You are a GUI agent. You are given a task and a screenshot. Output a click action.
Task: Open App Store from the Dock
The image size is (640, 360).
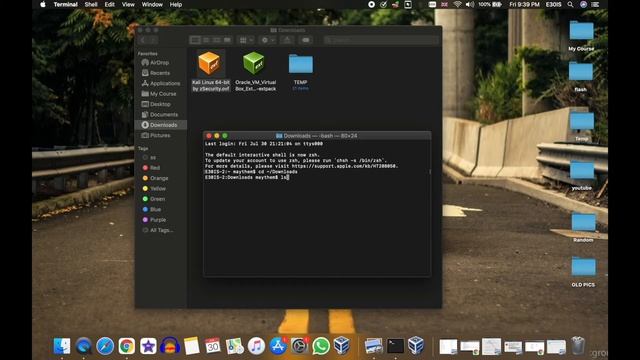(x=278, y=346)
